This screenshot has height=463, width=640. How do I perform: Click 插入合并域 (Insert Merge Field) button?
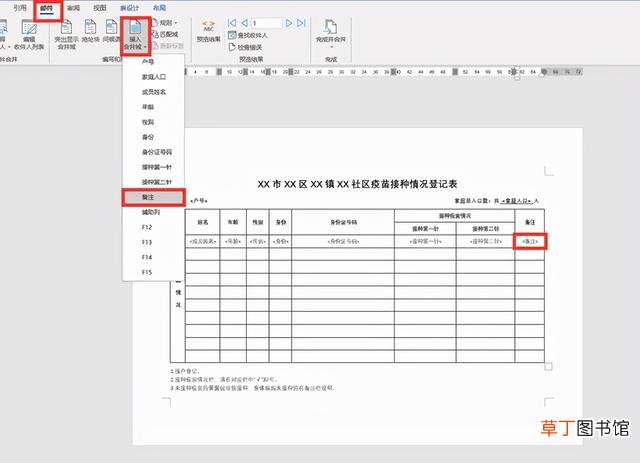coord(135,36)
